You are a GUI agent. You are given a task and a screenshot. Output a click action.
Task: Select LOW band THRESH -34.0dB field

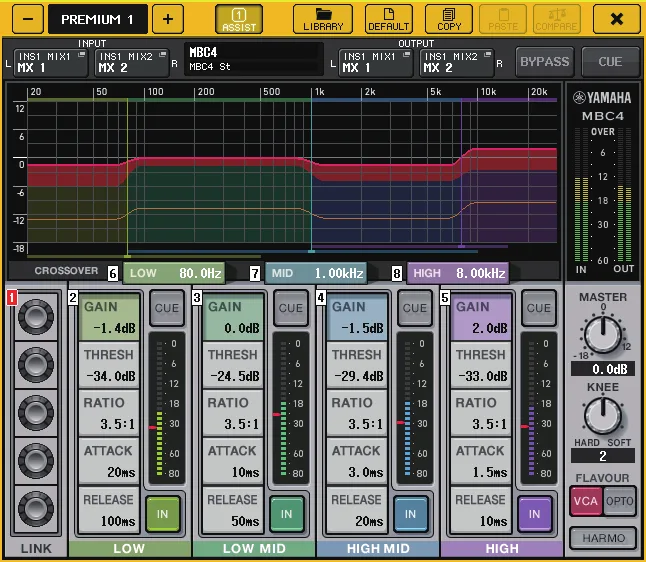click(109, 365)
